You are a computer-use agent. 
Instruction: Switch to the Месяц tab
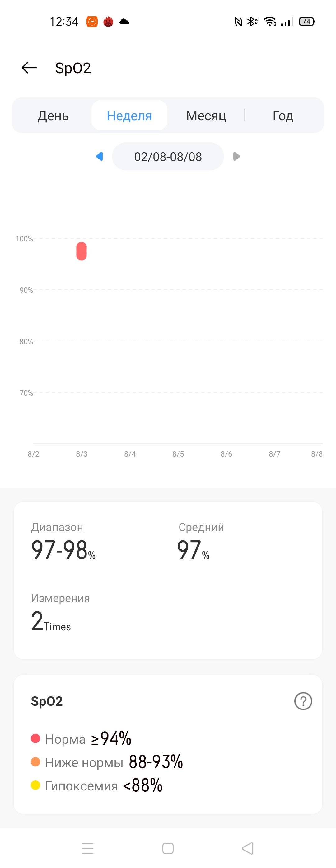pyautogui.click(x=206, y=116)
